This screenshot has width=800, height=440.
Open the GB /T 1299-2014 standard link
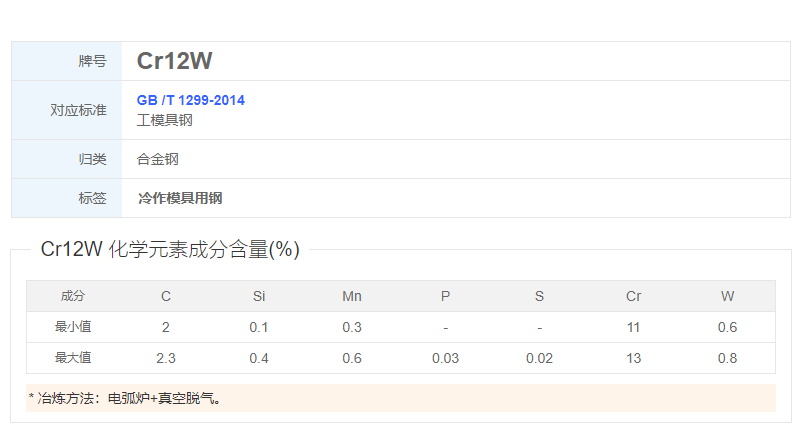point(190,100)
